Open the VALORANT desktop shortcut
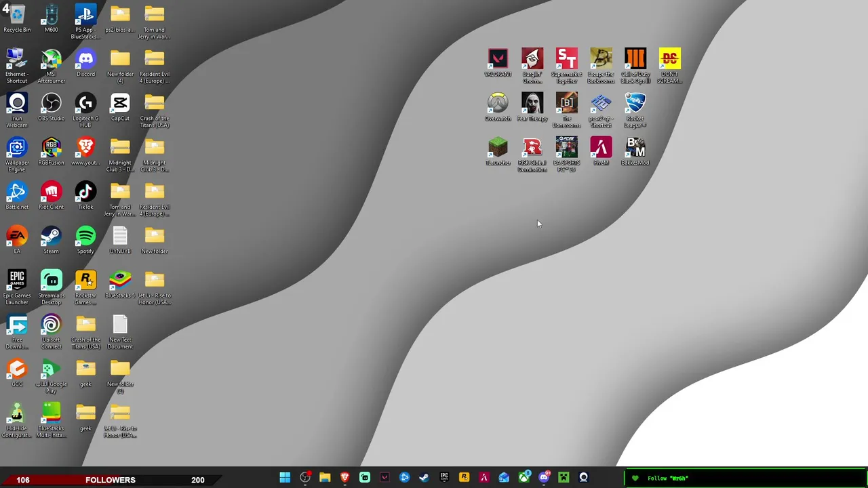Image resolution: width=868 pixels, height=488 pixels. tap(498, 62)
